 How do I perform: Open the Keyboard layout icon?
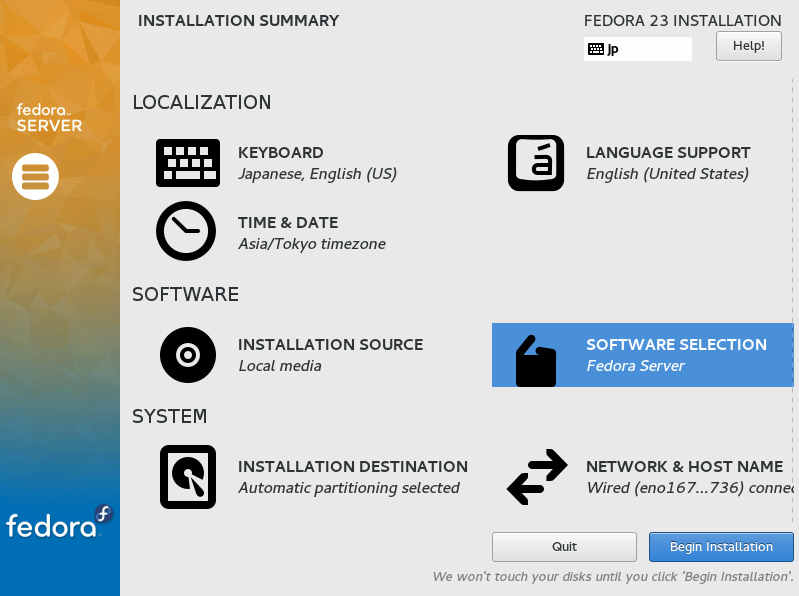pyautogui.click(x=188, y=163)
